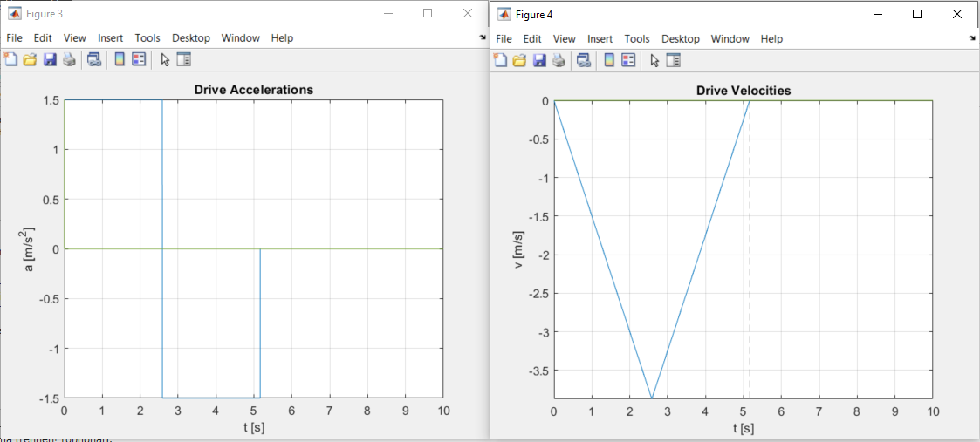Toggle the legend icon in Figure 4

(x=628, y=60)
